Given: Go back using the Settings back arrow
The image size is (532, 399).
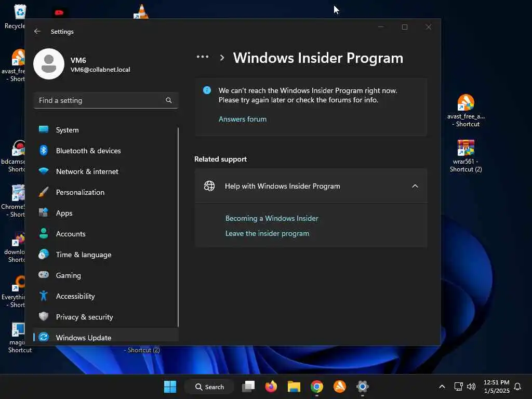Looking at the screenshot, I should pyautogui.click(x=37, y=31).
